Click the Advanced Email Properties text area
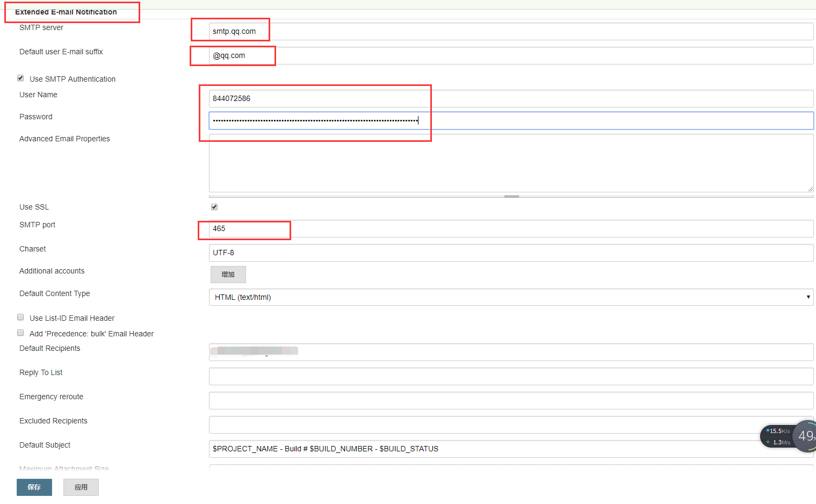 [x=511, y=163]
